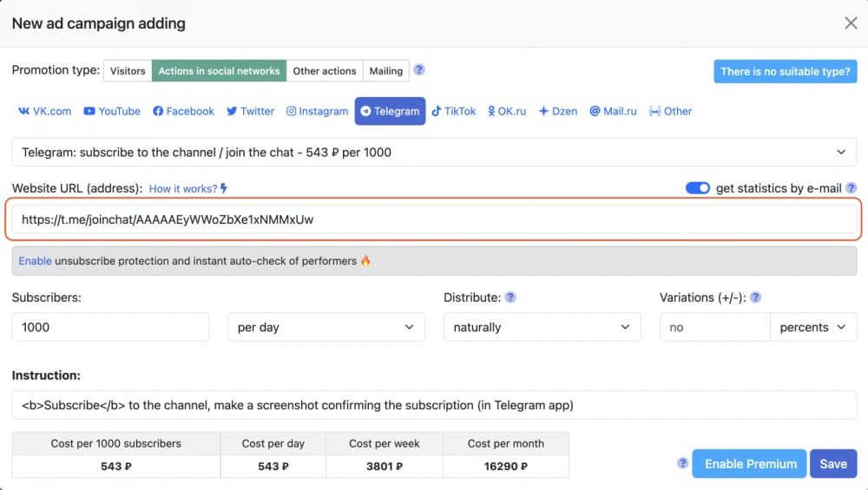The width and height of the screenshot is (868, 490).
Task: Toggle get statistics by e-mail switch
Action: click(698, 188)
